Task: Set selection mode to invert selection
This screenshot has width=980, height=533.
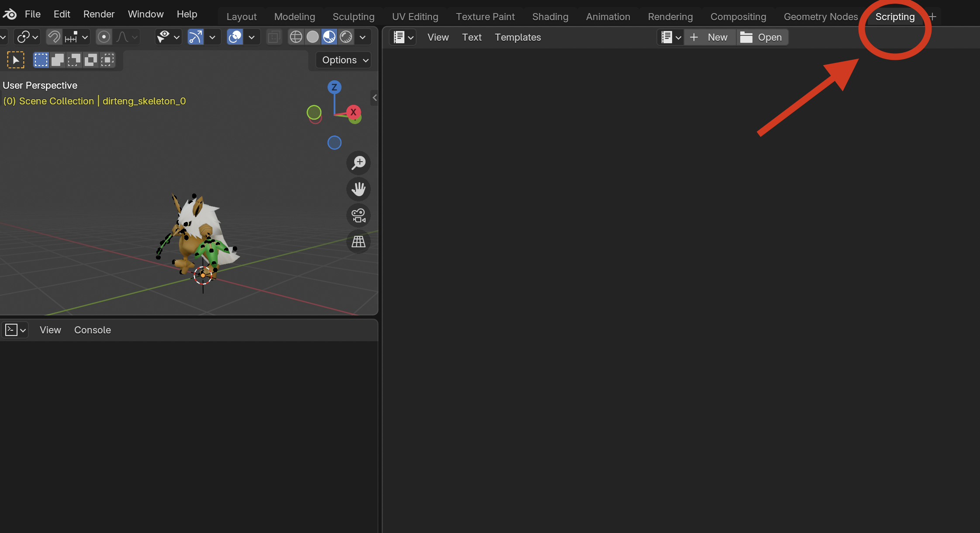Action: [91, 60]
